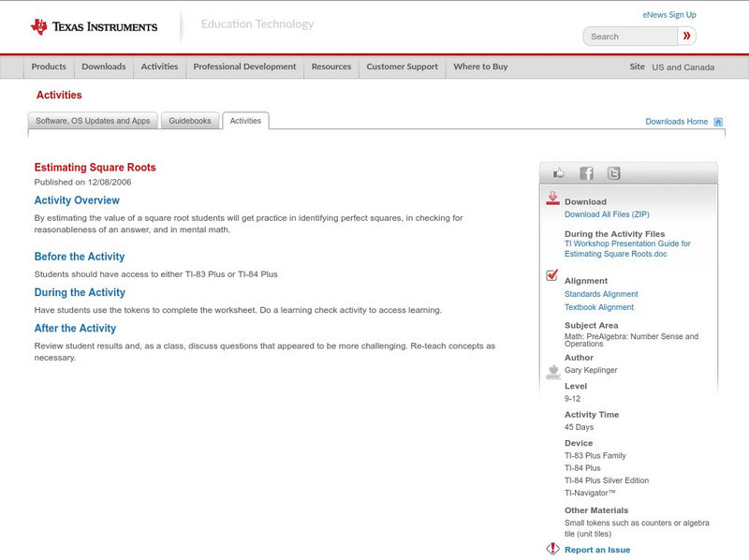
Task: Expand the Professional Development menu
Action: 244,67
